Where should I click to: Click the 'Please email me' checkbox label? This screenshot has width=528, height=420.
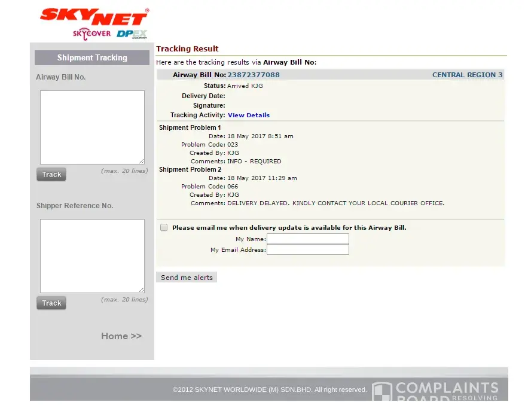(x=289, y=227)
